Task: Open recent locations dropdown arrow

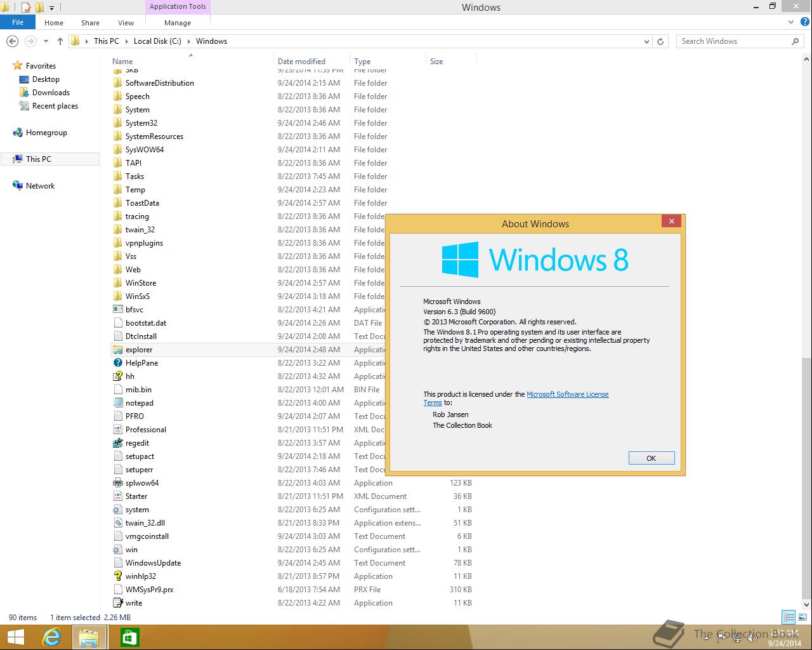Action: [46, 41]
